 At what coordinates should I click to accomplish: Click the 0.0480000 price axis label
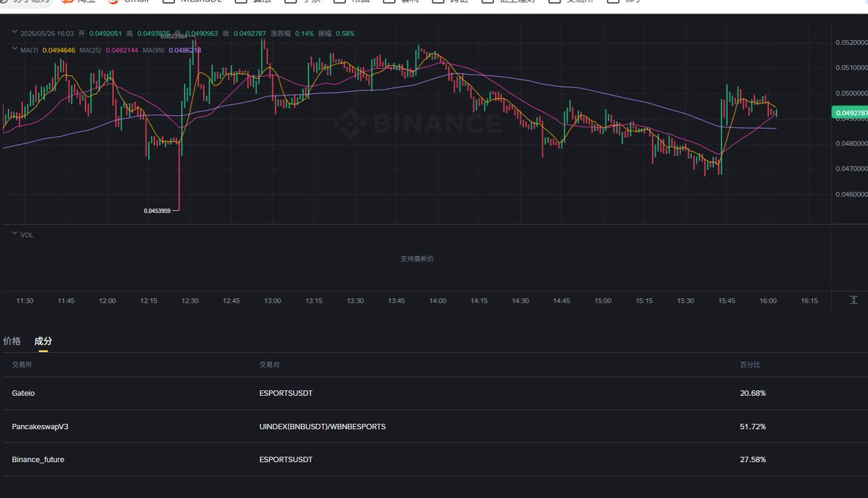click(x=851, y=143)
